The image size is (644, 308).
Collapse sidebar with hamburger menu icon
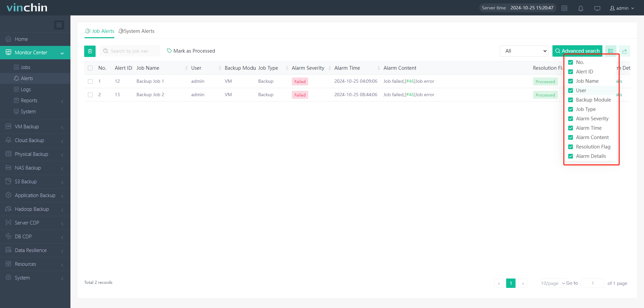[x=59, y=25]
